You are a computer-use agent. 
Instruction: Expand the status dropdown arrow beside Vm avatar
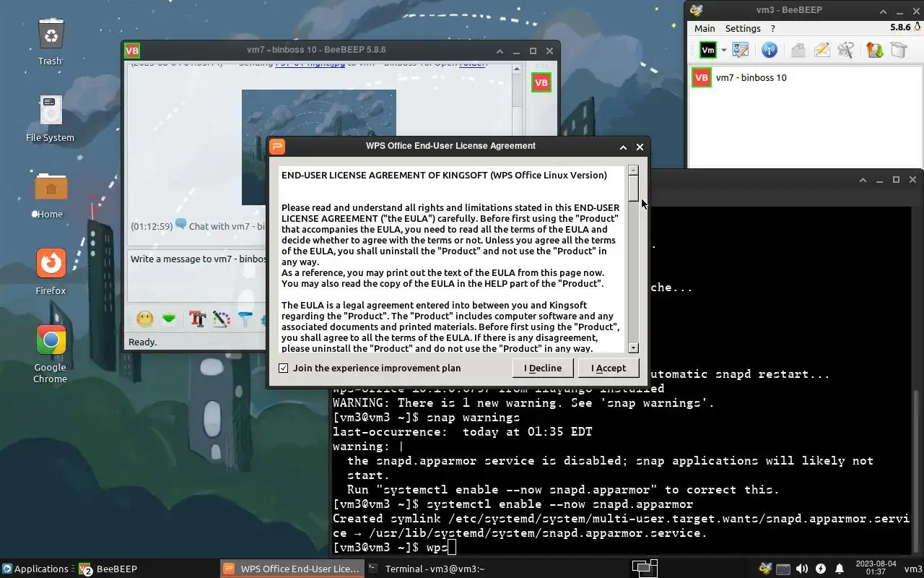click(x=723, y=51)
